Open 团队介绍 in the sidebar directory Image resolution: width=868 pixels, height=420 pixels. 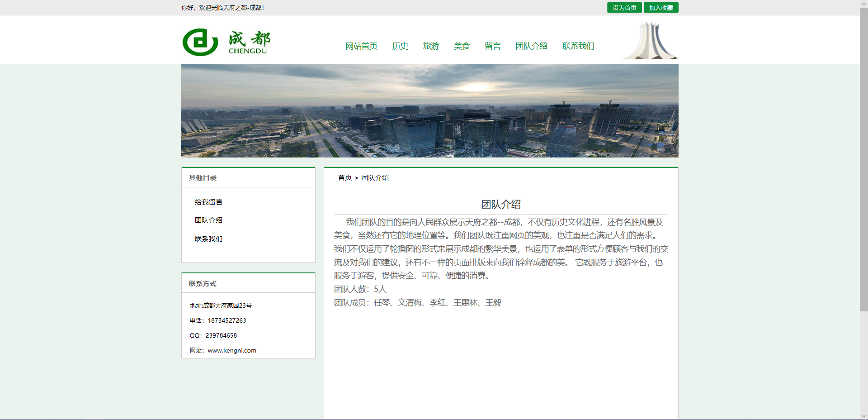208,220
